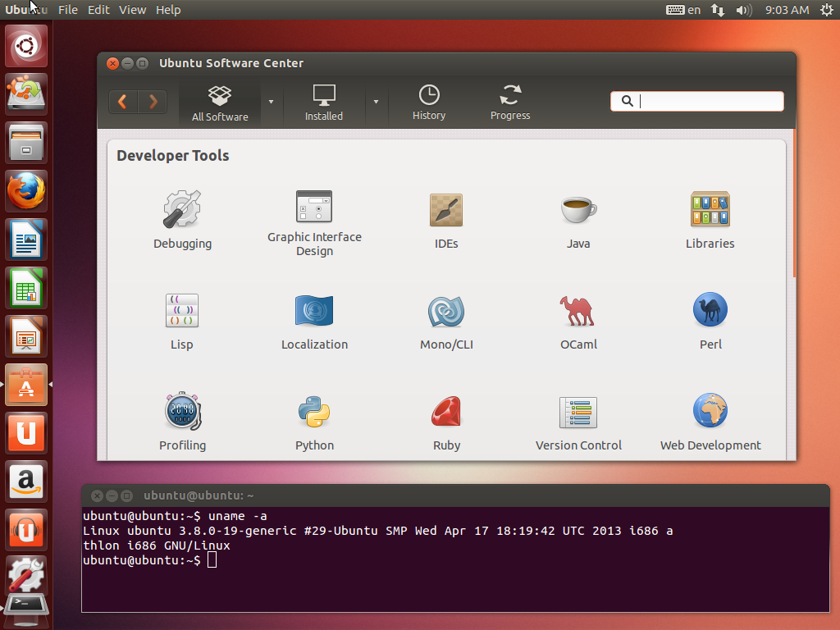Open the View menu
This screenshot has width=840, height=630.
132,10
